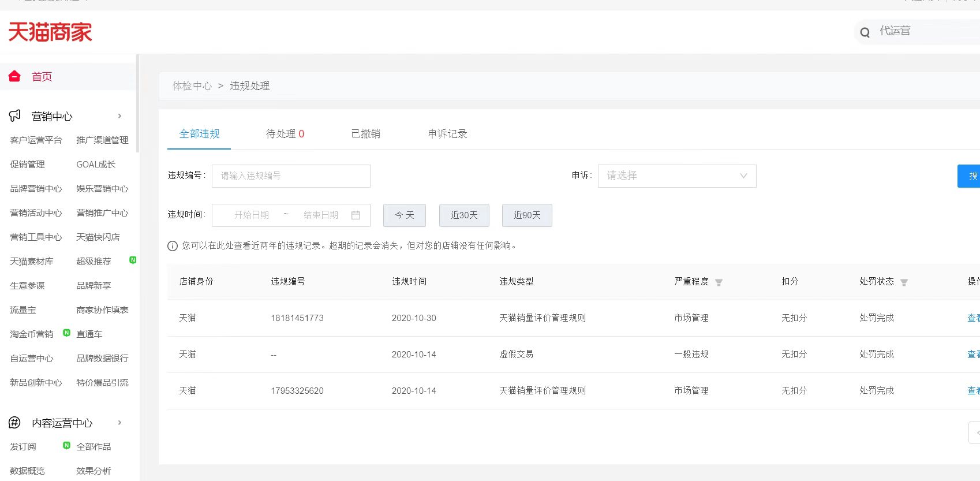Click the 虚假交易 violation type cell

point(517,355)
